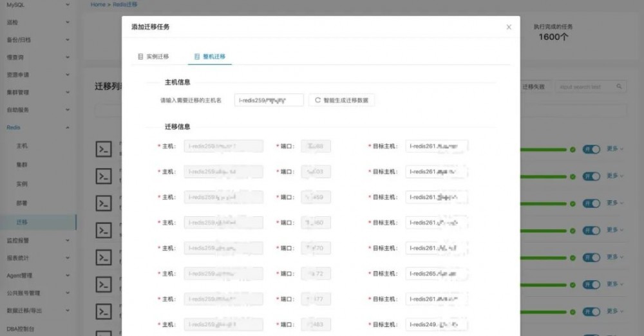Select 迁移 under the Redis menu

pyautogui.click(x=38, y=222)
